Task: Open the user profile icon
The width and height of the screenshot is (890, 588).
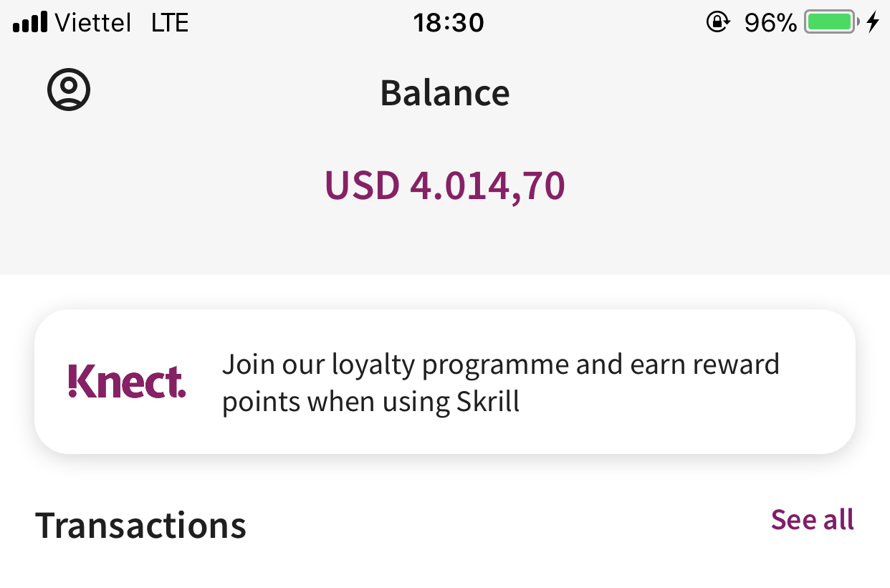Action: pyautogui.click(x=69, y=90)
